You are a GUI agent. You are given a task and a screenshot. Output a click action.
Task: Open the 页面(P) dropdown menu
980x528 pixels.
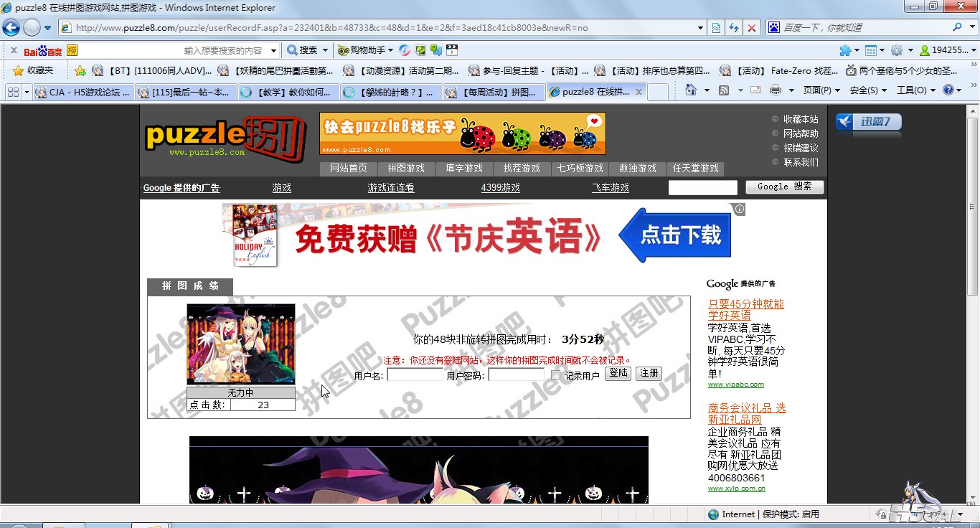click(821, 90)
